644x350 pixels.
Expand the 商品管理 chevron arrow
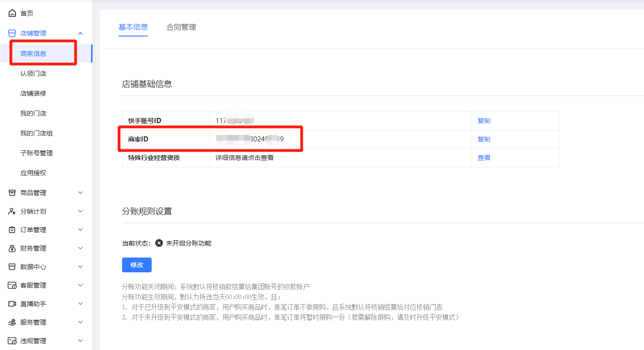[80, 193]
